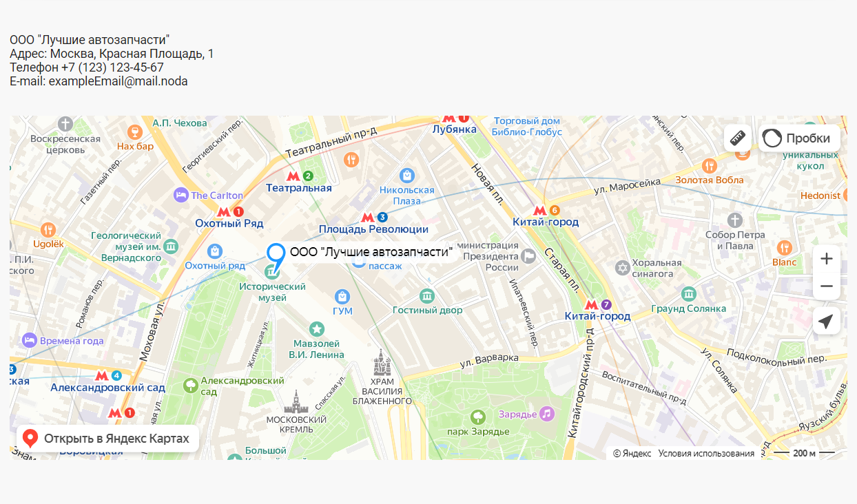Open map in Яндекс Картах
This screenshot has height=504, width=857.
pos(107,439)
